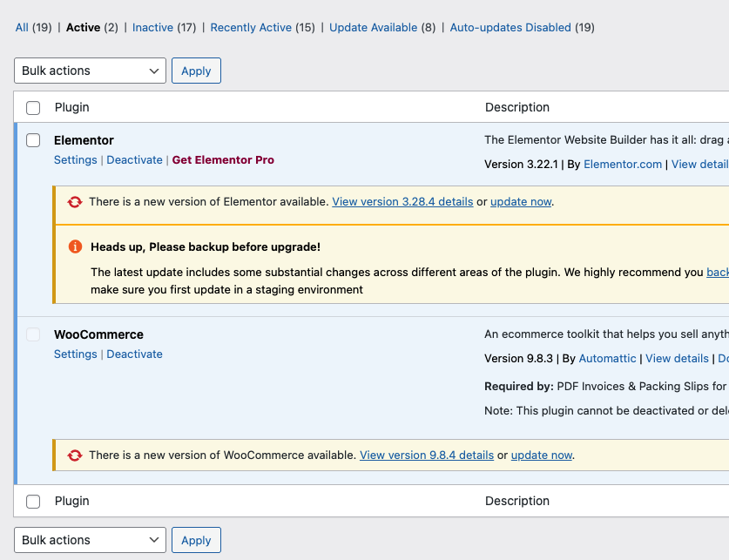Click Get Elementor Pro link
This screenshot has height=560, width=729.
(223, 160)
